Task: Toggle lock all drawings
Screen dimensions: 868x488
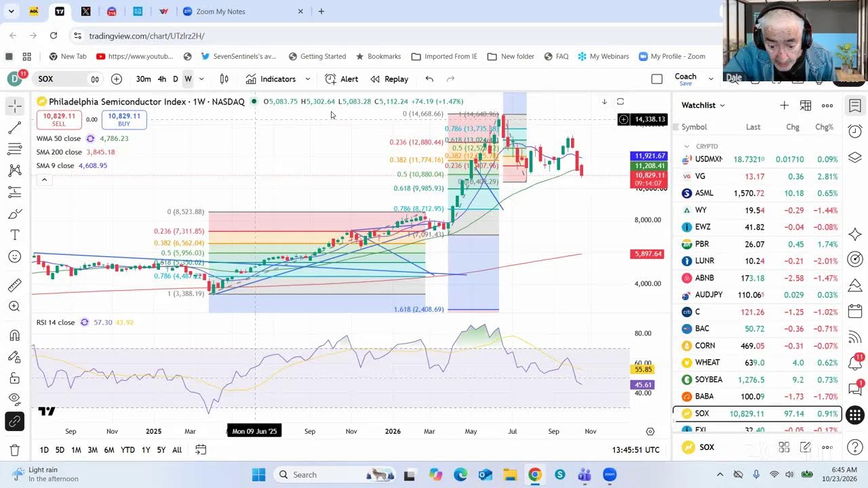Action: coord(14,378)
